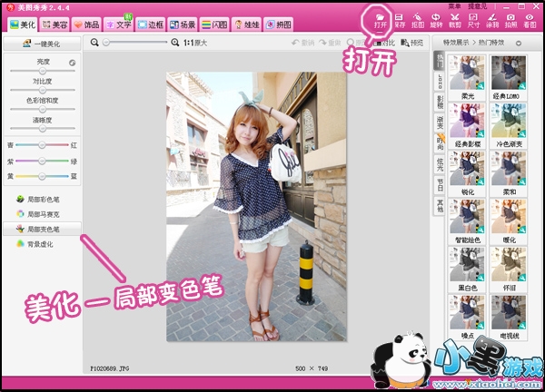Switch to the 美化 tab
This screenshot has width=545, height=392.
pyautogui.click(x=22, y=24)
